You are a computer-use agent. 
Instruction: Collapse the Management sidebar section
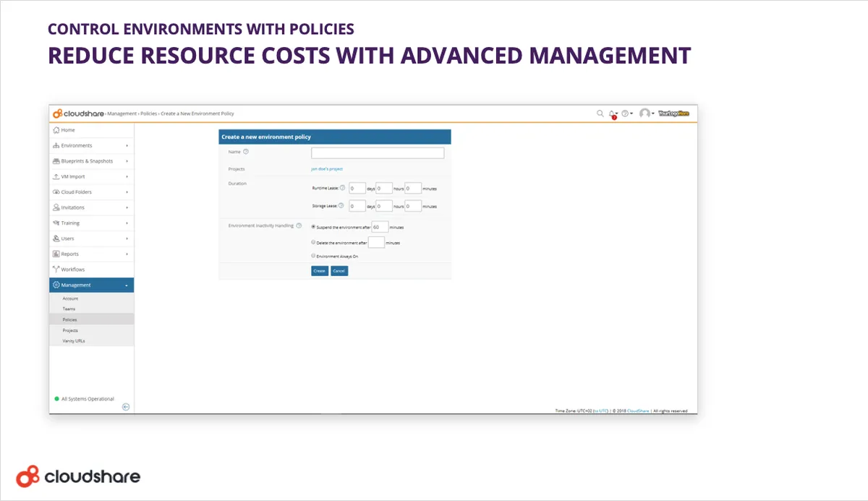coord(91,285)
